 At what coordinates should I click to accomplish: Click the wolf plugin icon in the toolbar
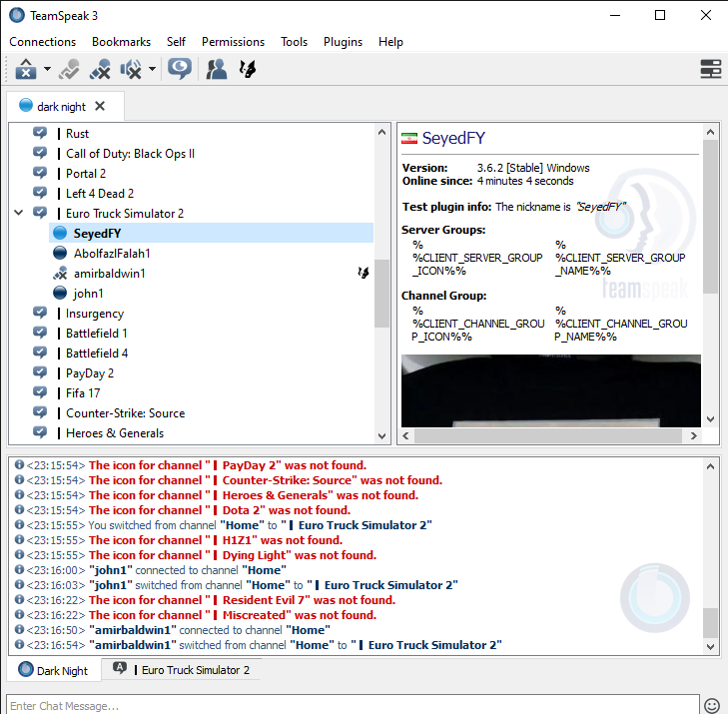(248, 69)
